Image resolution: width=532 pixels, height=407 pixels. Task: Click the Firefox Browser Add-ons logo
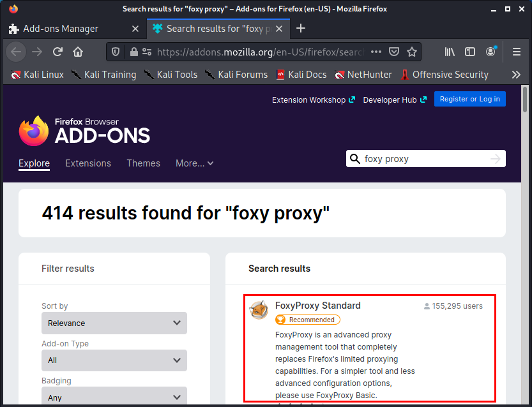84,131
